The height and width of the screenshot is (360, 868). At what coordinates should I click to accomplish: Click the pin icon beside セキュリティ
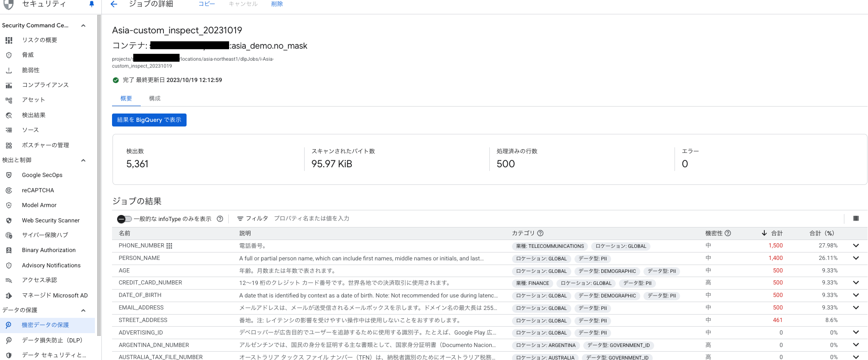pyautogui.click(x=92, y=4)
